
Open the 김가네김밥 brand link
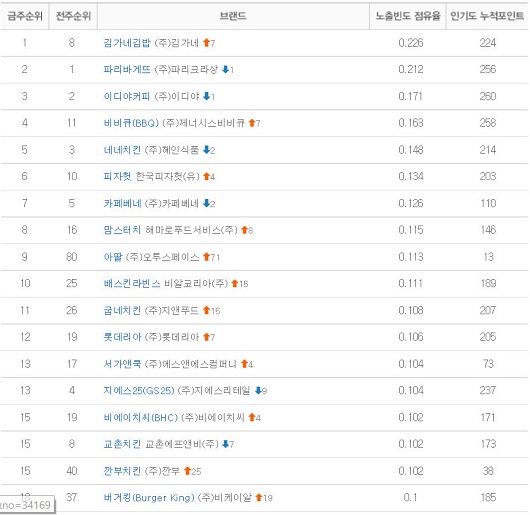(127, 43)
